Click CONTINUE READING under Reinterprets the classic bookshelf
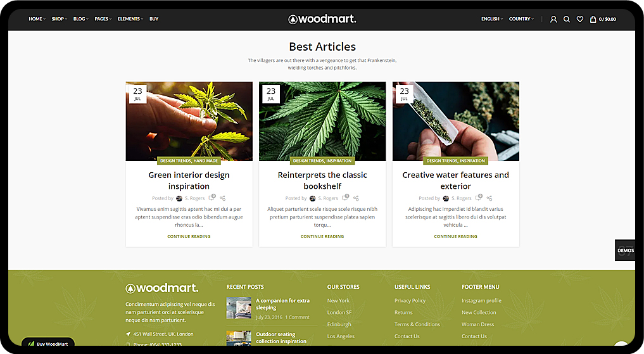The height and width of the screenshot is (354, 644). coord(322,237)
